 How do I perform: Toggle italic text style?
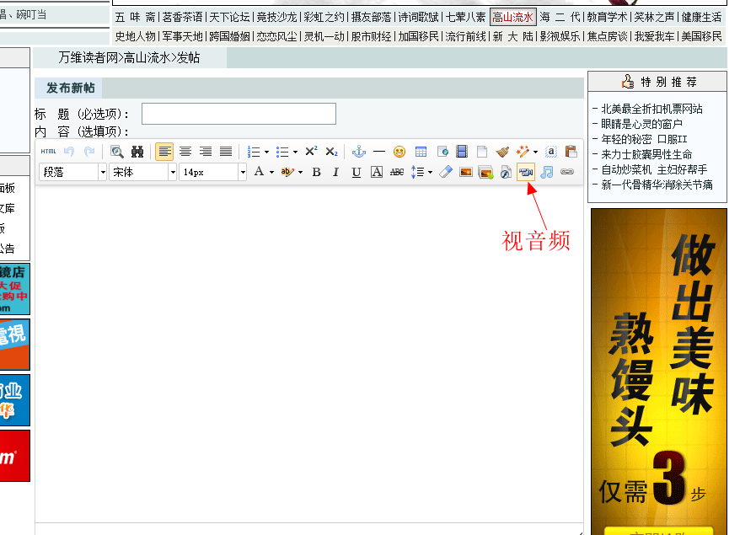pyautogui.click(x=336, y=172)
